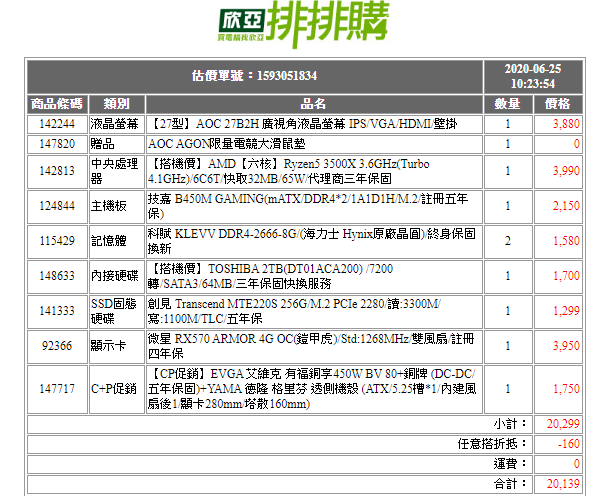
Task: Select barcode 92366 cell
Action: 57,347
